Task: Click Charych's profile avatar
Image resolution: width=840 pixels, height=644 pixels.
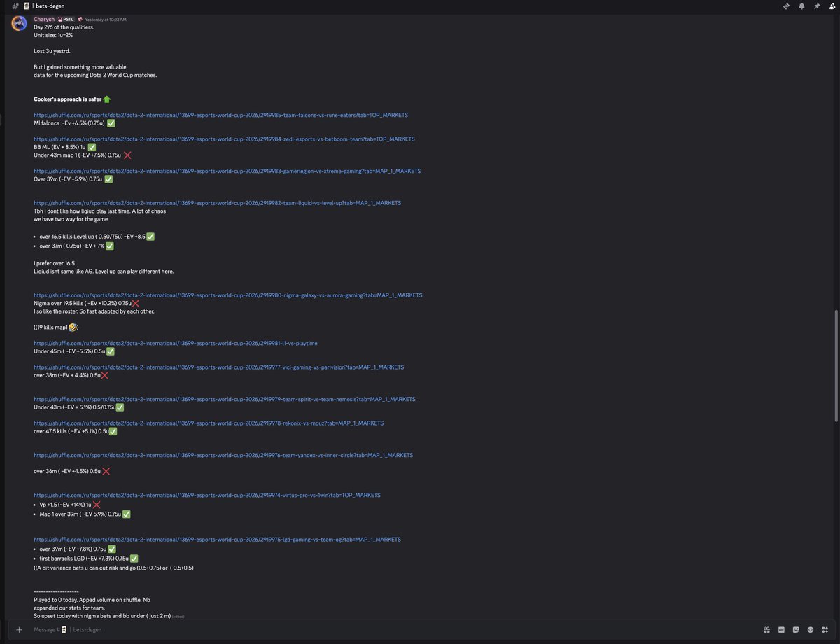Action: 19,24
